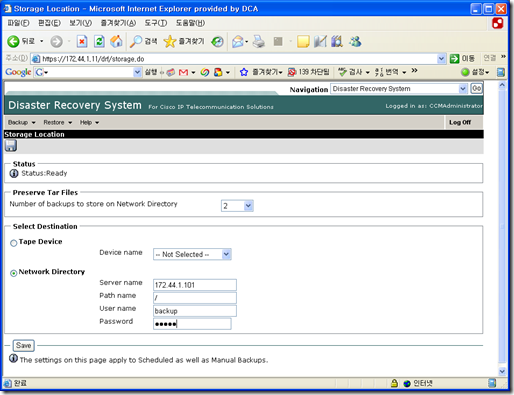Expand the Google toolbar overflow chevron
The image size is (514, 395).
pyautogui.click(x=414, y=71)
